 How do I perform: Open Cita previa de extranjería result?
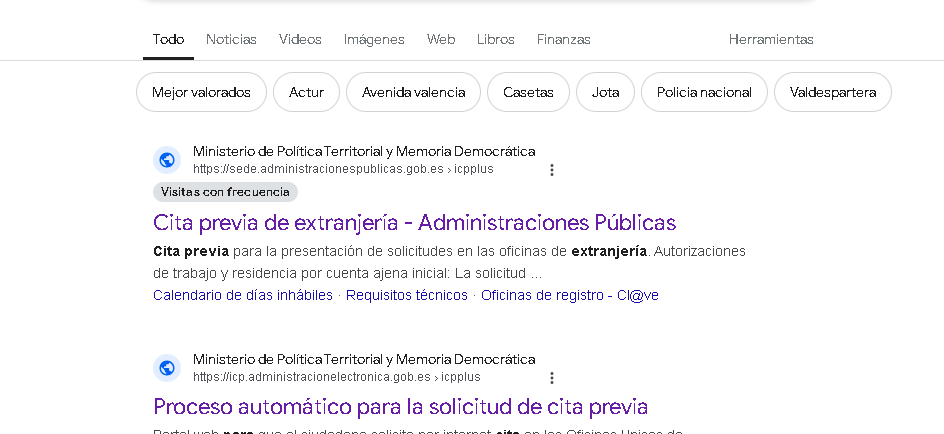pyautogui.click(x=415, y=223)
